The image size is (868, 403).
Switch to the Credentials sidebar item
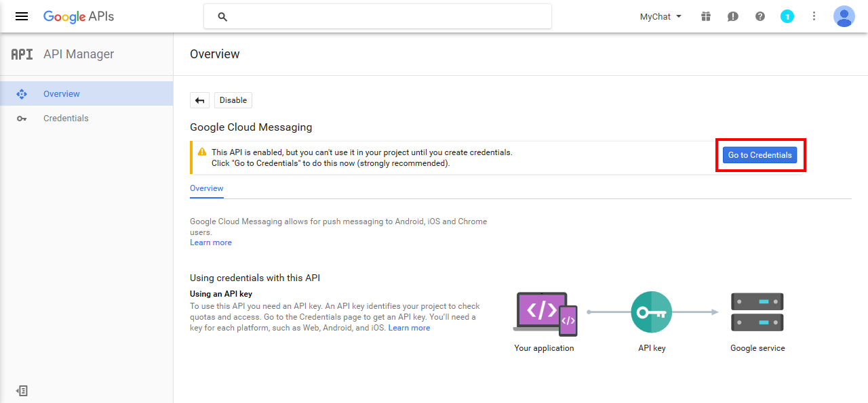pos(66,118)
